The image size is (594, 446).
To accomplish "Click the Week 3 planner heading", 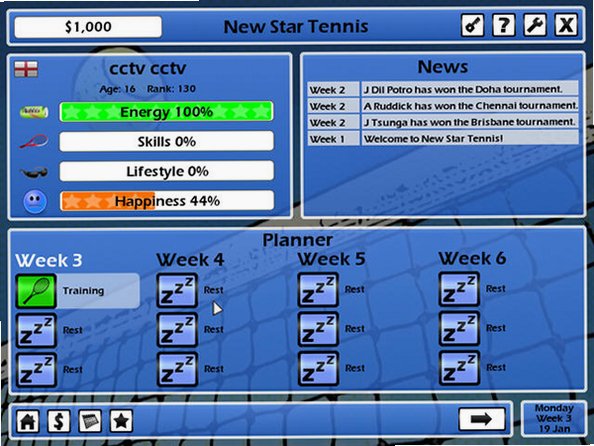I will tap(49, 260).
